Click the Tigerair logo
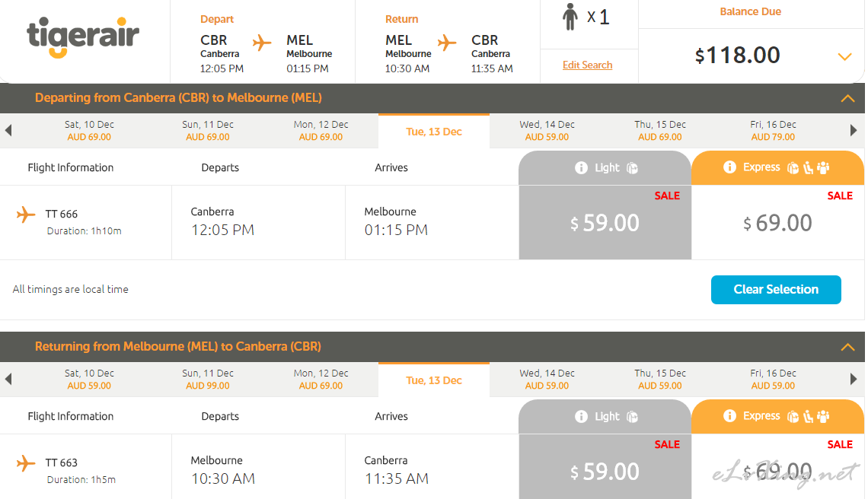The width and height of the screenshot is (868, 499). (x=83, y=38)
